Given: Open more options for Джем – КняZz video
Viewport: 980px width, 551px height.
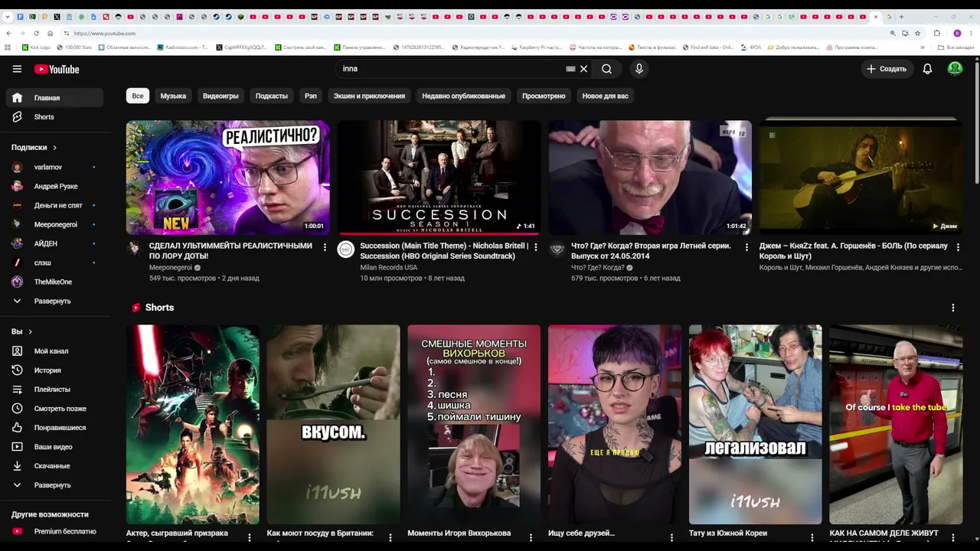Looking at the screenshot, I should pyautogui.click(x=957, y=248).
